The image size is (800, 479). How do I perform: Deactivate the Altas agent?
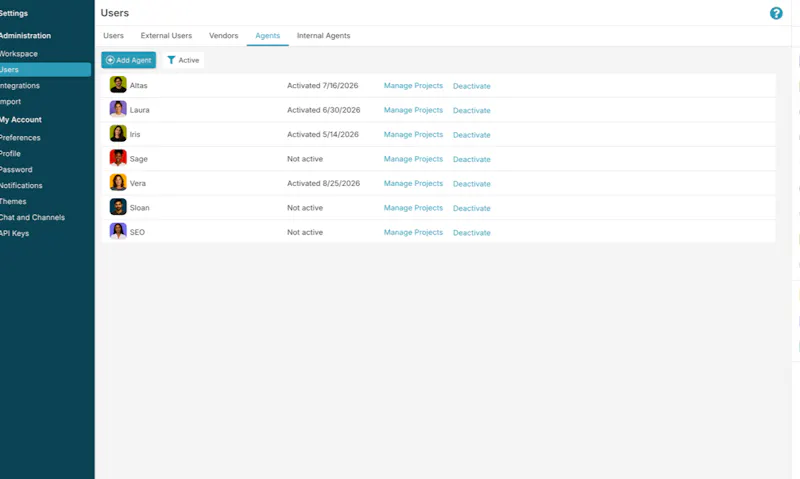(x=471, y=86)
